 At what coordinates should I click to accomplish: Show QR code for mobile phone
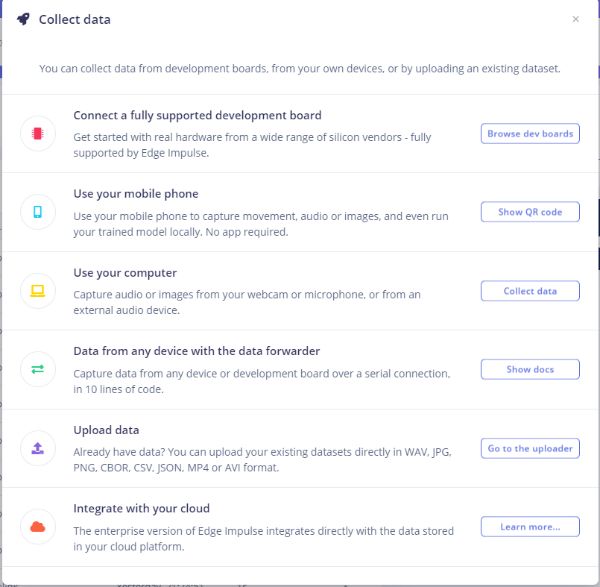(530, 212)
